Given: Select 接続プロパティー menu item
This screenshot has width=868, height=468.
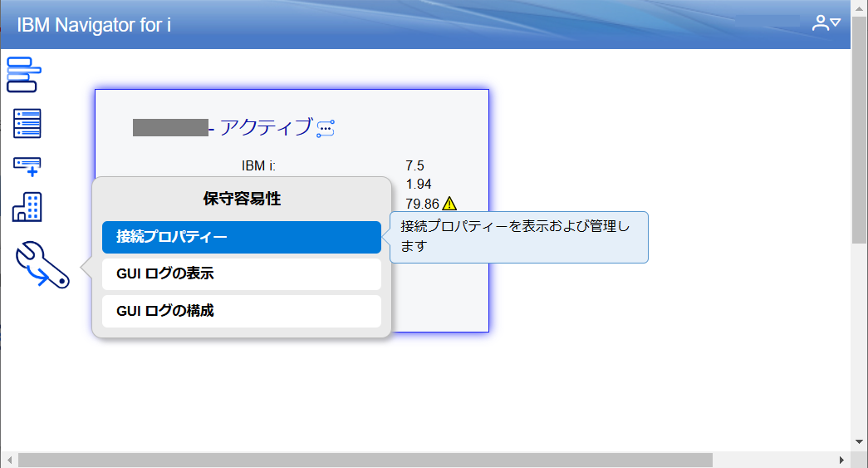Looking at the screenshot, I should coord(242,237).
